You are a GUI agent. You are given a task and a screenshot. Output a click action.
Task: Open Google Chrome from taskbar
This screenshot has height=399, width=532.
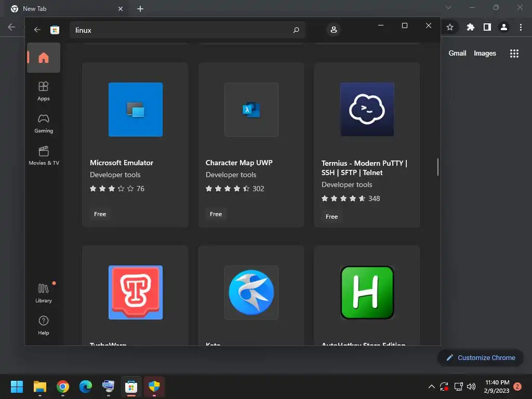63,387
